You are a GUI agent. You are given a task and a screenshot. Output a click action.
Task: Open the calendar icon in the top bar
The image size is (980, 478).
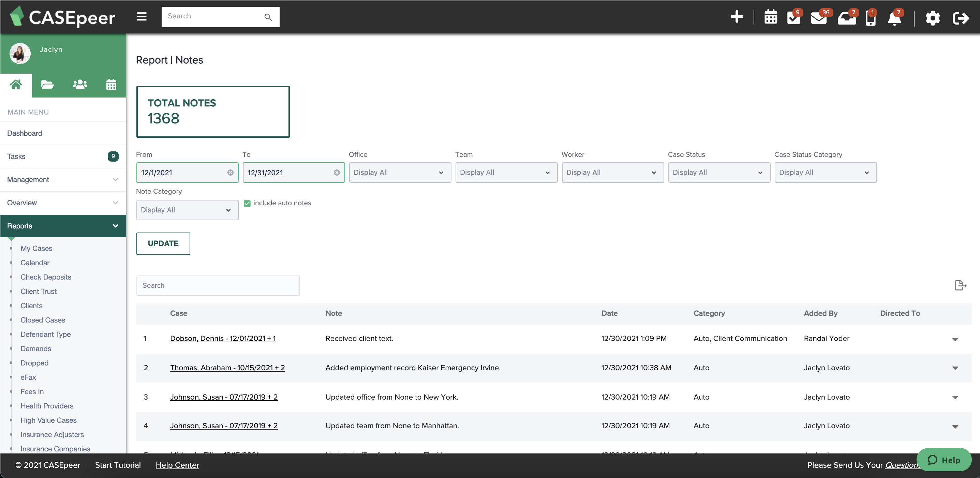tap(771, 17)
